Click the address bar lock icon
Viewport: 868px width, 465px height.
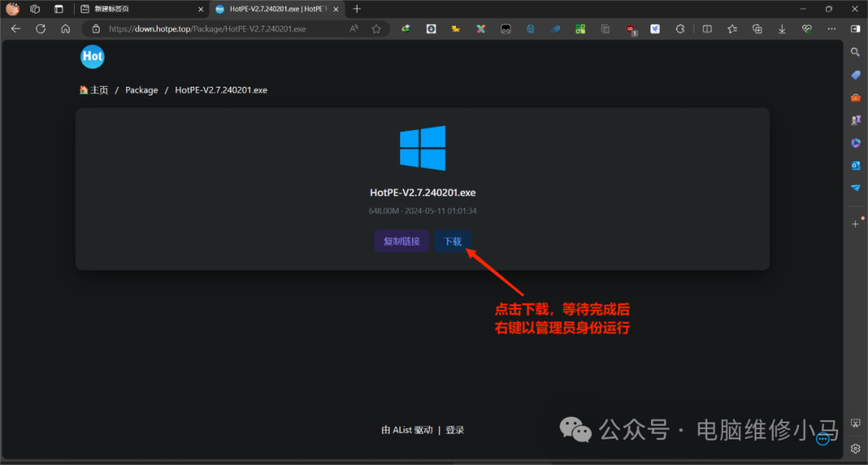click(96, 29)
